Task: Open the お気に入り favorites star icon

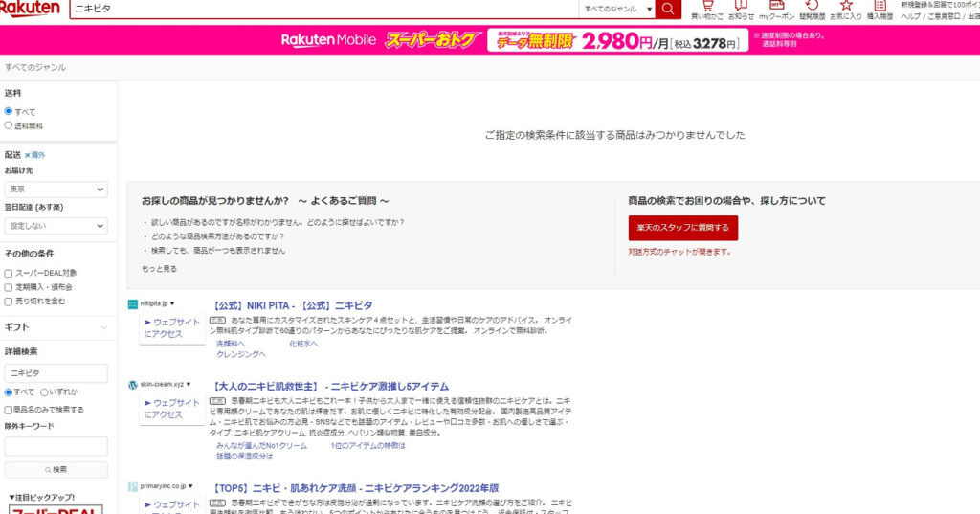Action: pos(846,10)
